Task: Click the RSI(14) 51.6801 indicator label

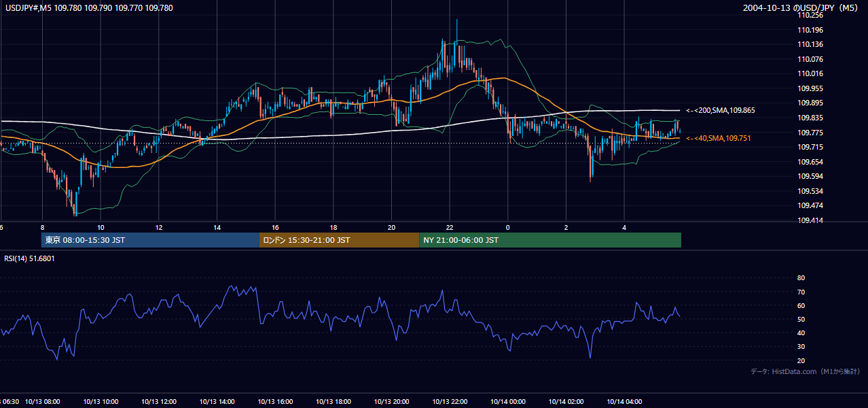Action: [29, 258]
